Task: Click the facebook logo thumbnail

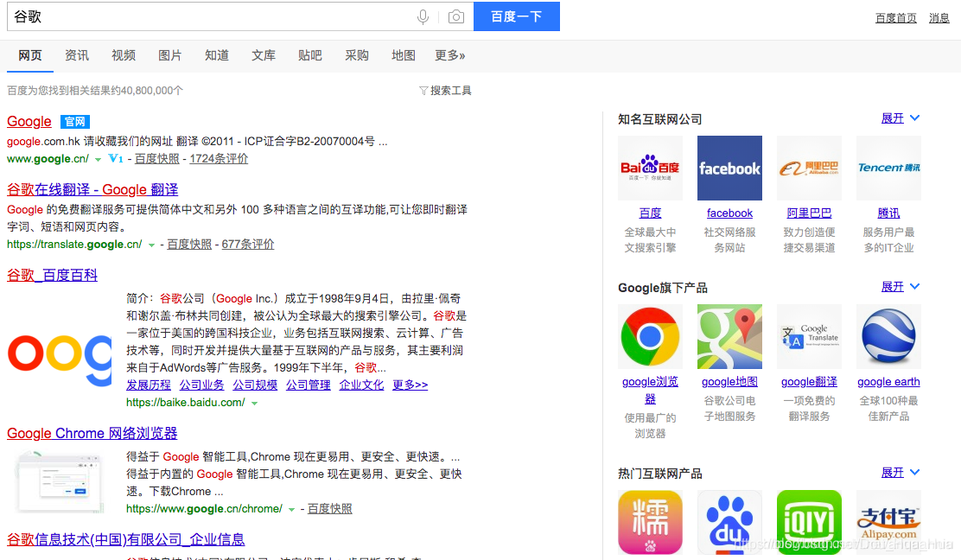Action: [729, 168]
